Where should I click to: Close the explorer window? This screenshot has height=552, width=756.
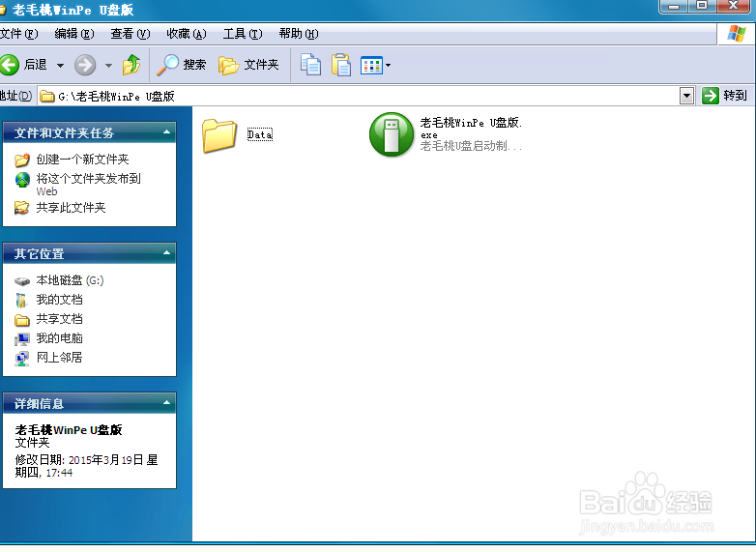point(734,6)
